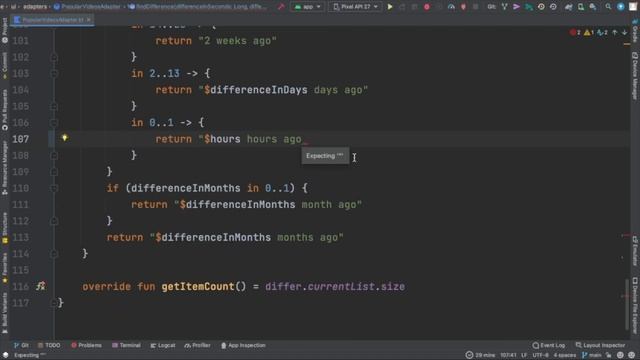This screenshot has height=360, width=640.
Task: Open the Problems tool window
Action: 86,345
